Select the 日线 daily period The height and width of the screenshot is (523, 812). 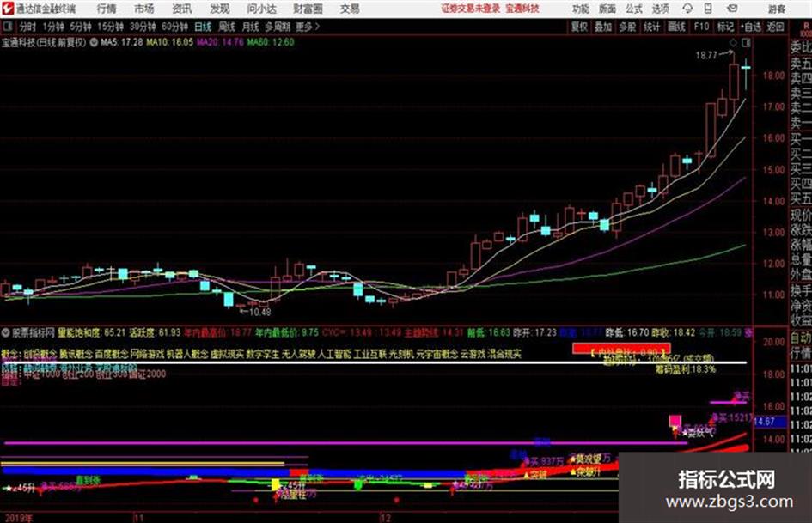tap(203, 27)
